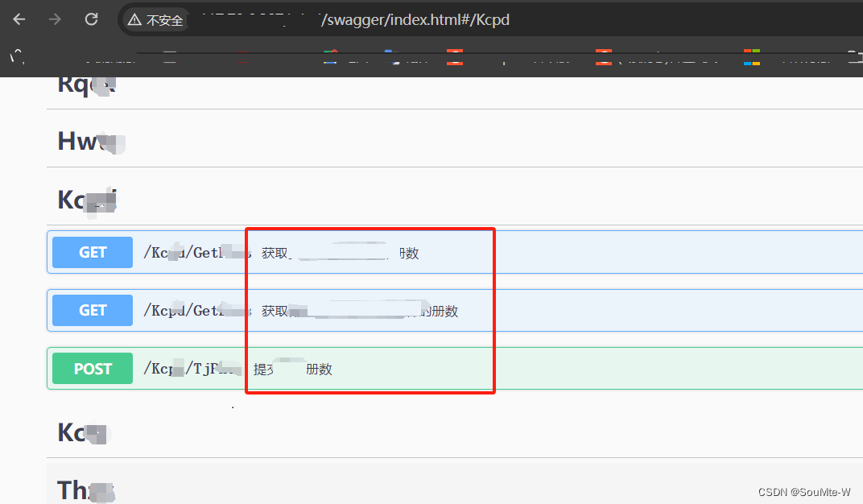Focus the address bar with the swagger URL
The image size is (863, 504).
pyautogui.click(x=489, y=20)
